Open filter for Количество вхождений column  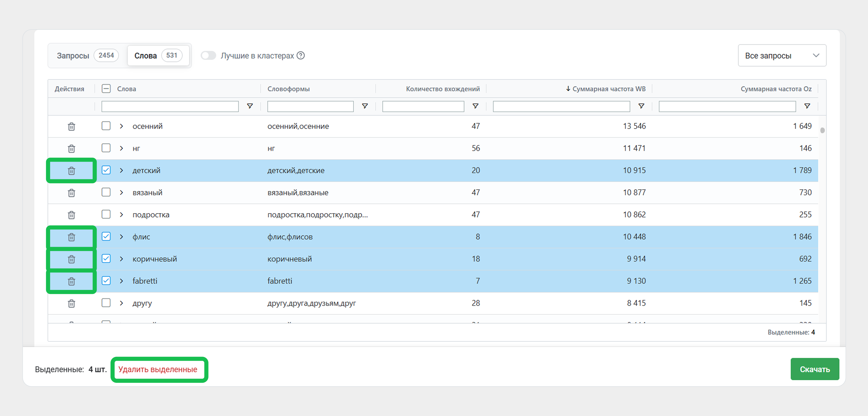click(475, 106)
